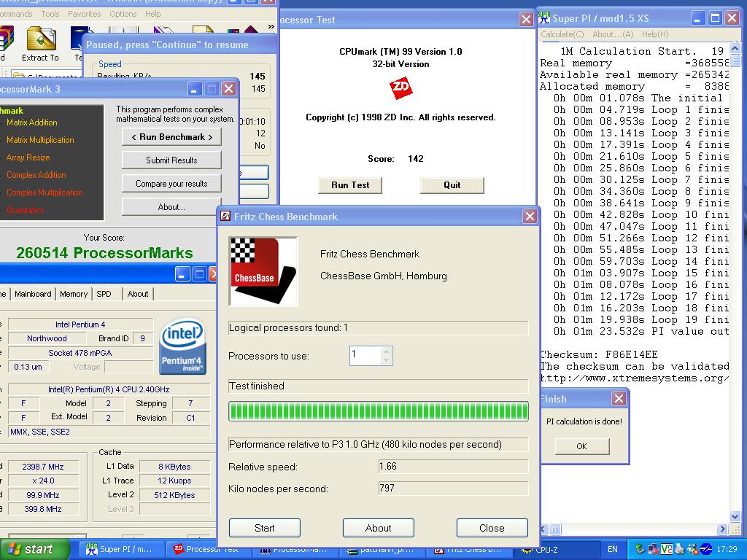Select Complex Addition in ProcessorMark list
Screen dimensions: 747x560
coord(36,175)
